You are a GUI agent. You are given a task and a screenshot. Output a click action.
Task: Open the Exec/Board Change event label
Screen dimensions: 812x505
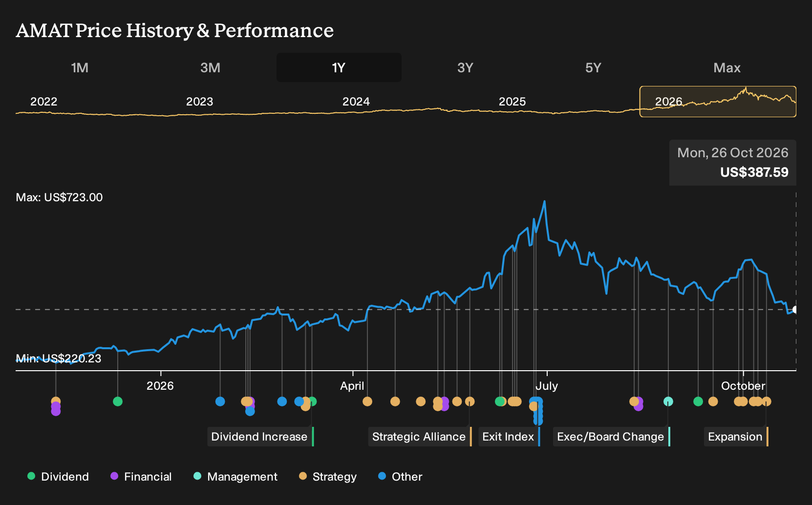pos(611,437)
